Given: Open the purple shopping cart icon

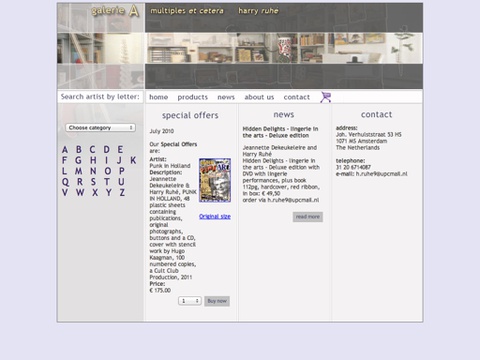Looking at the screenshot, I should click(x=326, y=97).
